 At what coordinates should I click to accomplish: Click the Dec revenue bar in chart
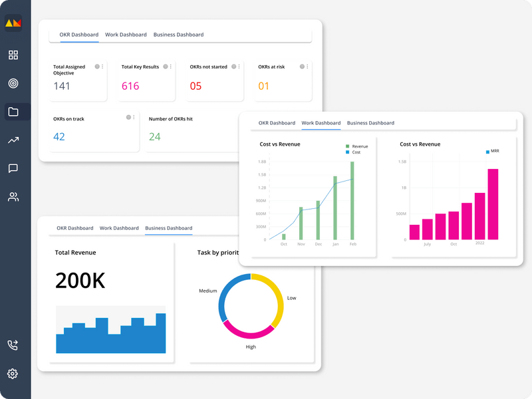[318, 220]
